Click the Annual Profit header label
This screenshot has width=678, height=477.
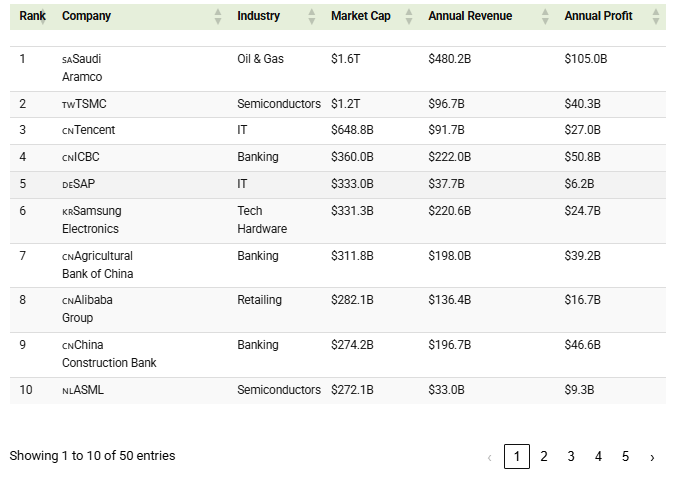point(598,16)
